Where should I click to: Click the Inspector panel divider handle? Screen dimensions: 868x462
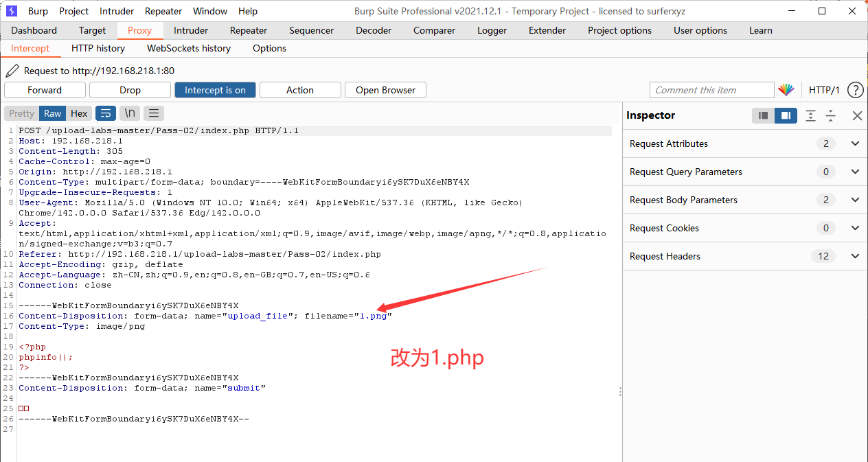[x=620, y=391]
